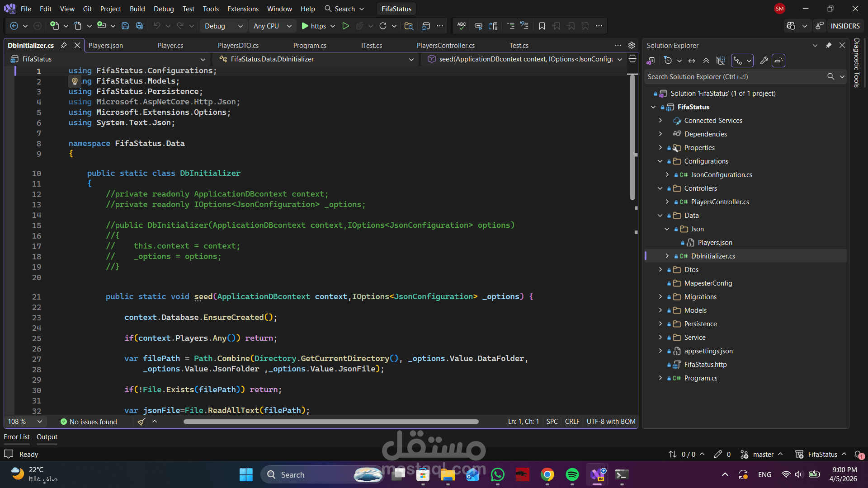This screenshot has height=488, width=868.
Task: Switch to the PlayersController.cs tab
Action: 445,46
